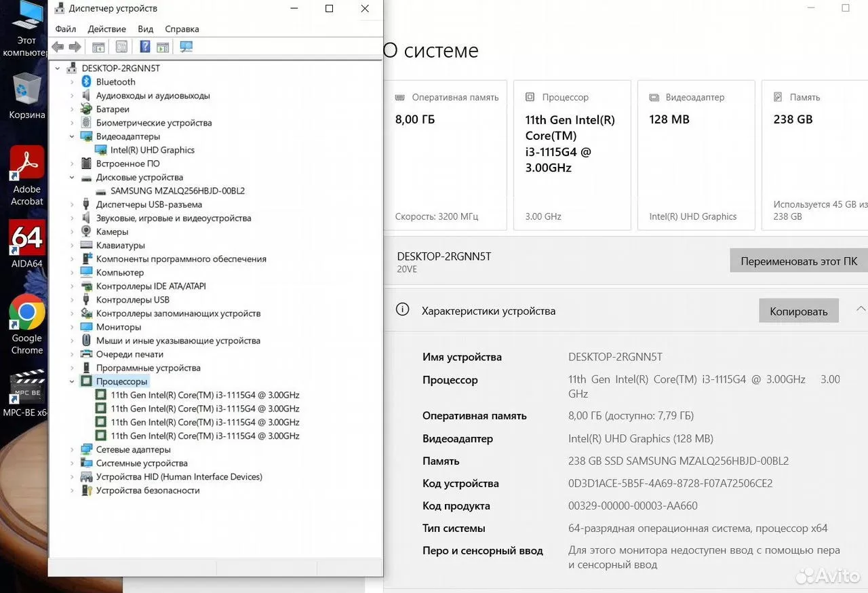868x593 pixels.
Task: Select SAMSUNG MZALQ256HBJD-00BL2 tree item
Action: pos(178,191)
